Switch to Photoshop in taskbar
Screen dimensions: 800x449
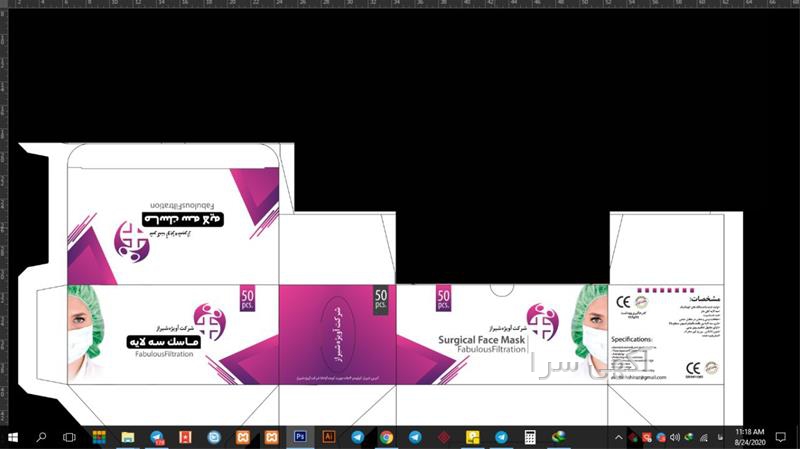coord(300,437)
